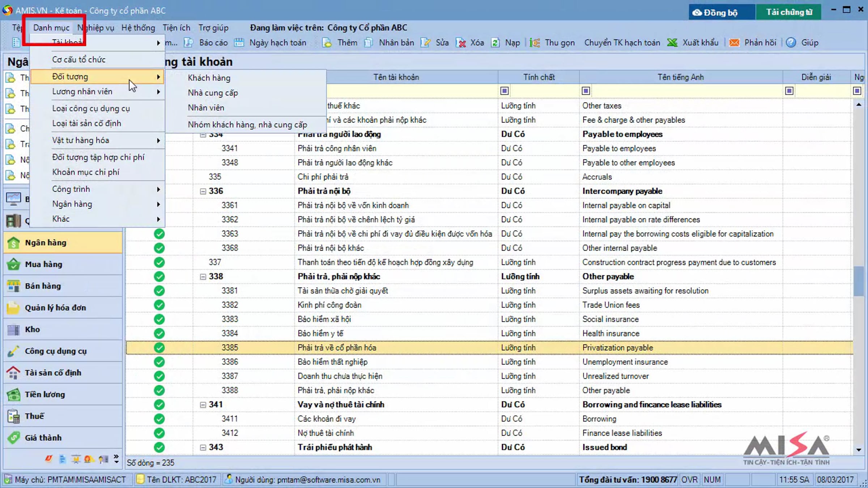Open the Nghiệp vụ menu
Image resolution: width=868 pixels, height=488 pixels.
click(96, 28)
